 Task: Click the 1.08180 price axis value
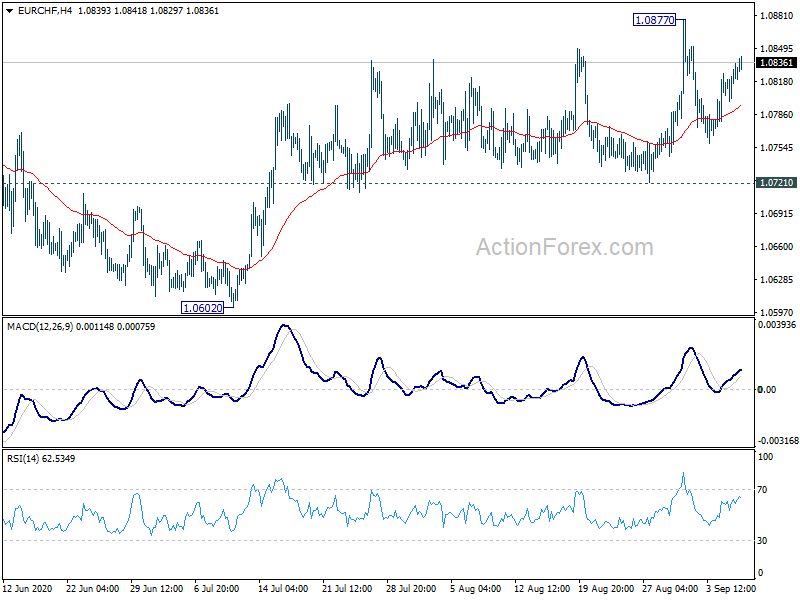tap(777, 82)
